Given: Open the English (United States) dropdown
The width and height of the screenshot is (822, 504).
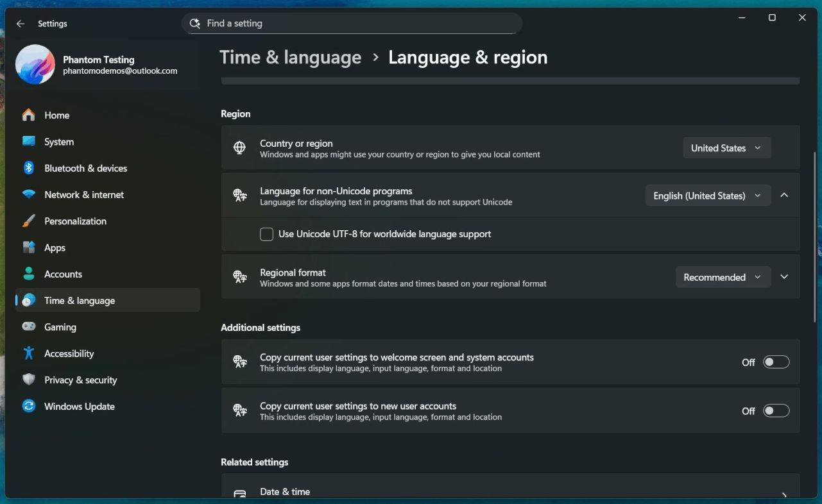Looking at the screenshot, I should 708,196.
